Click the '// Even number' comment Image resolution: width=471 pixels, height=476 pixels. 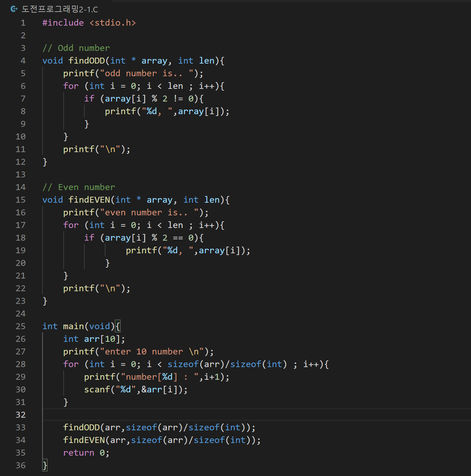coord(79,187)
